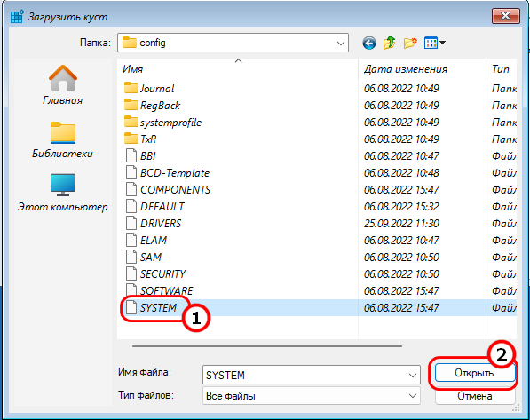Go up one folder level
Viewport: 530px width, 420px height.
pos(390,43)
